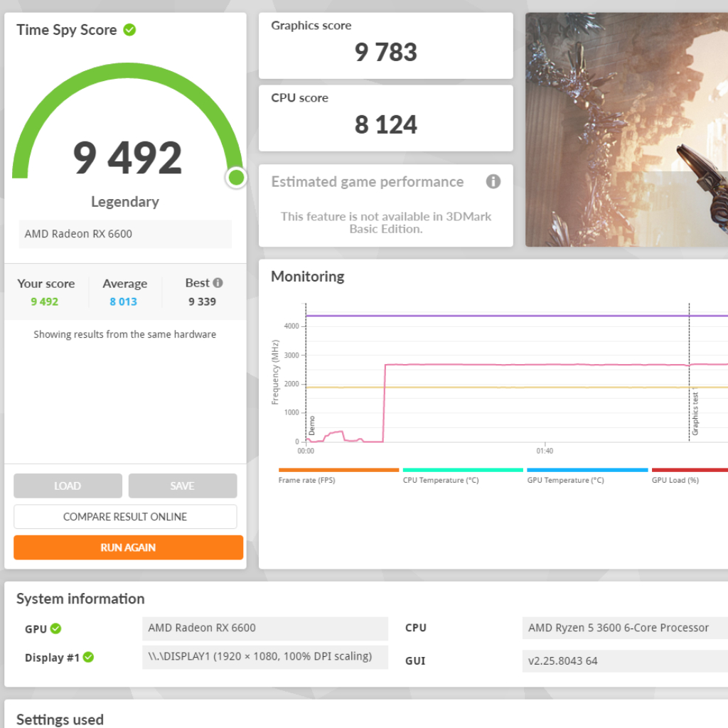Screen dimensions: 728x728
Task: Click the main score 9 492
Action: coord(127,158)
